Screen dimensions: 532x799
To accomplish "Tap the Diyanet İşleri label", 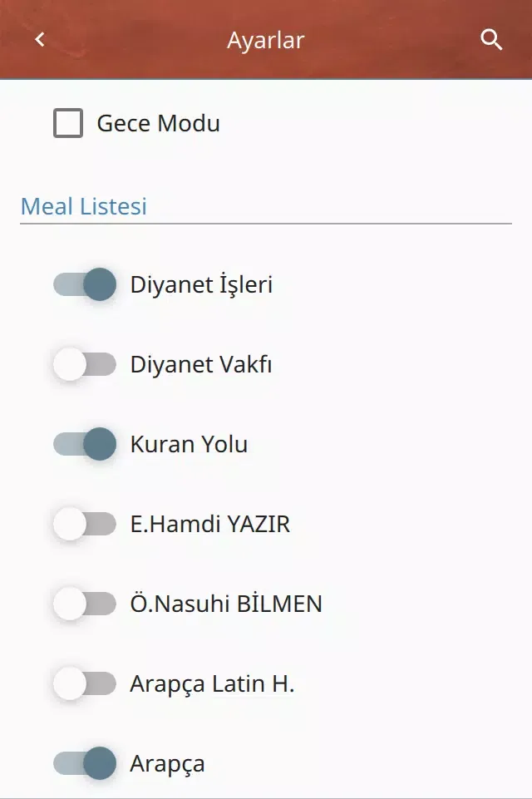I will [201, 284].
